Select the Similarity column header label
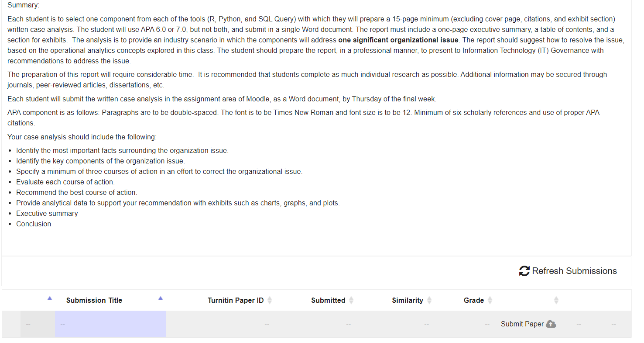Image resolution: width=644 pixels, height=343 pixels. coord(408,300)
